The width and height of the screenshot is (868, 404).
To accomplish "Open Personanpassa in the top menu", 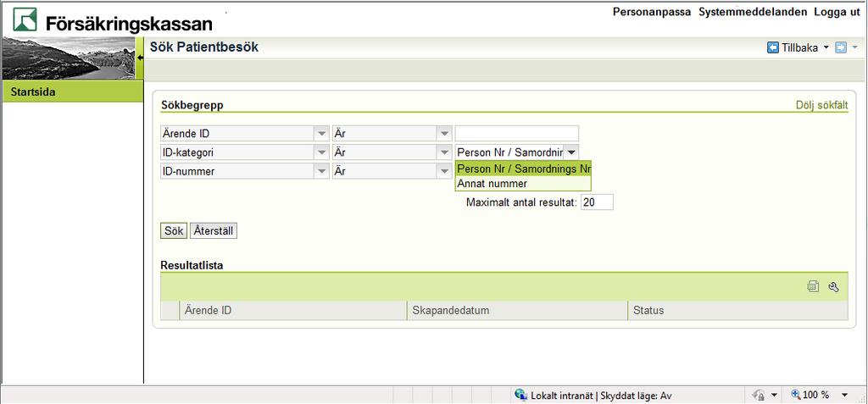I will (652, 12).
